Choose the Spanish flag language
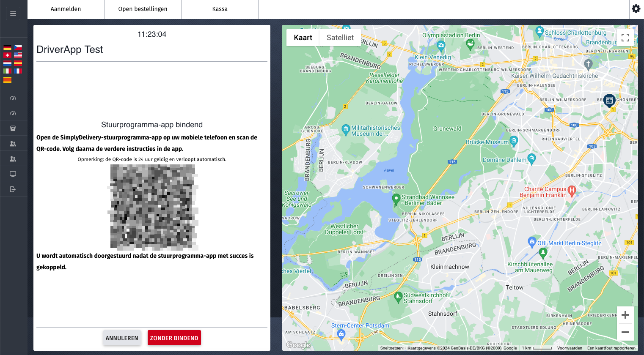This screenshot has width=644, height=355. point(18,63)
